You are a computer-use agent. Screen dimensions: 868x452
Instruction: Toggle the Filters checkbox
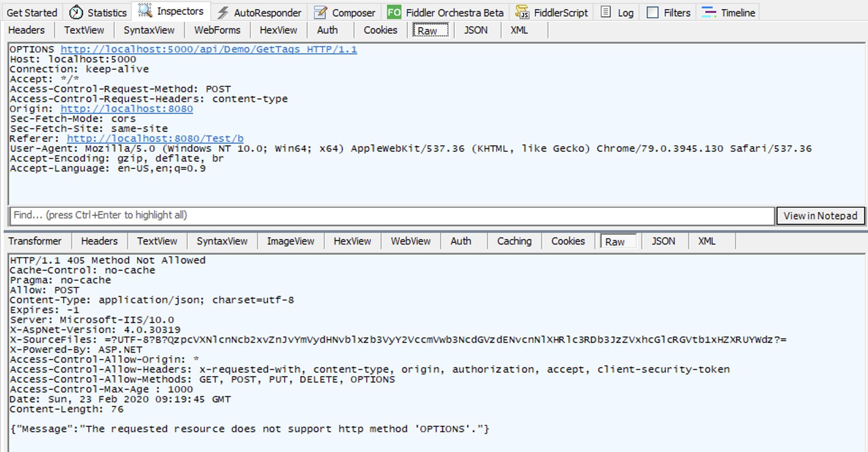[652, 12]
